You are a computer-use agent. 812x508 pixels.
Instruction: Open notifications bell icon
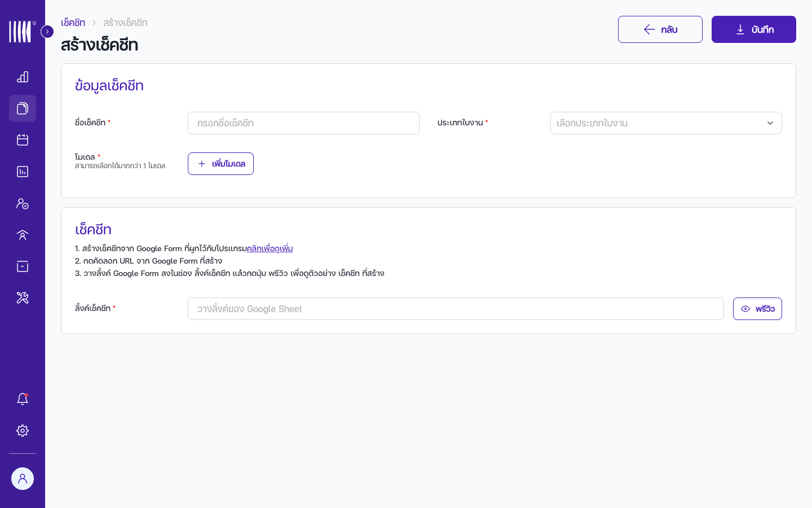coord(23,399)
